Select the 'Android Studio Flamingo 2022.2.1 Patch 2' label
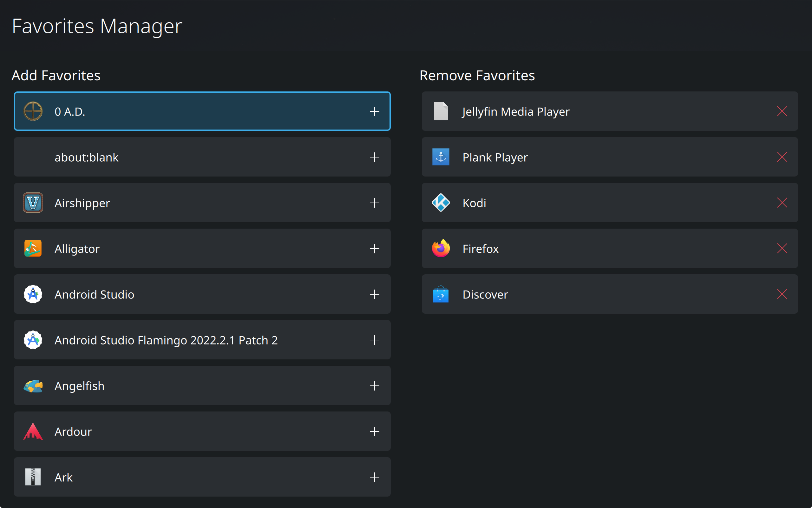 click(166, 340)
